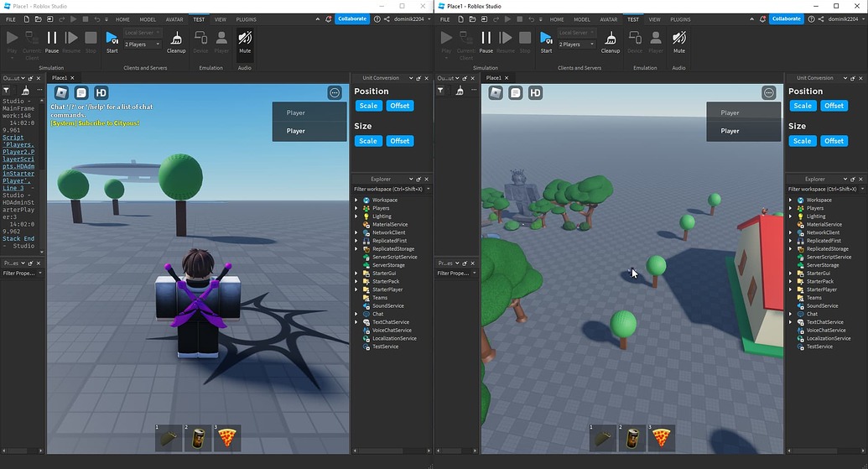The width and height of the screenshot is (868, 469).
Task: Click Start server icon in left window
Action: [112, 42]
